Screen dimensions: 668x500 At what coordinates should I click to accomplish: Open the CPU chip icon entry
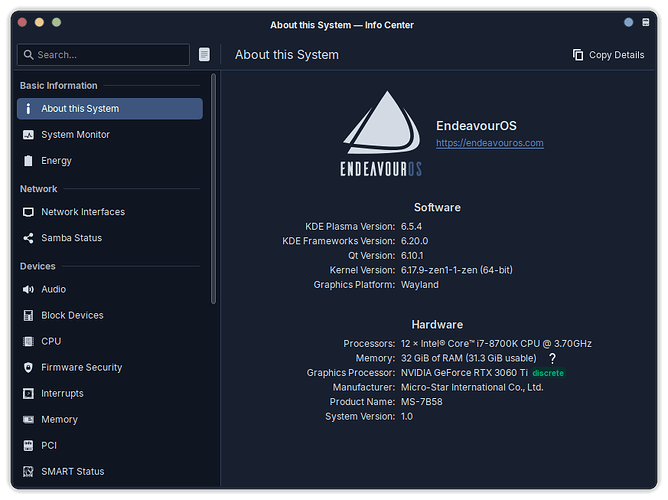point(28,341)
